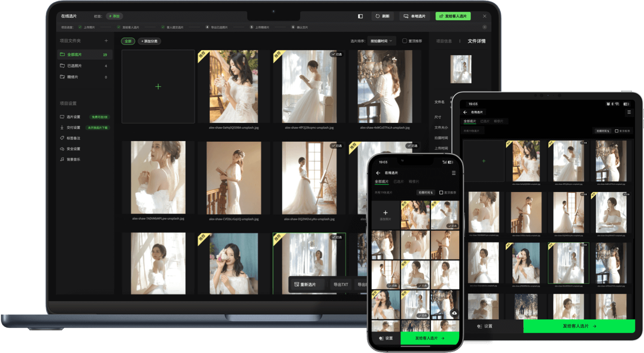644x353 pixels.
Task: Select the 精修片 tab on the tablet
Action: (x=498, y=121)
